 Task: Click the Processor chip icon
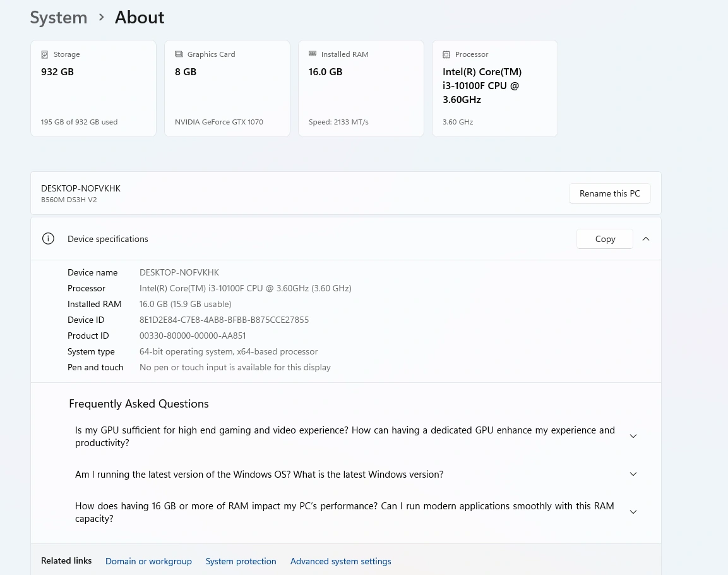pyautogui.click(x=446, y=55)
